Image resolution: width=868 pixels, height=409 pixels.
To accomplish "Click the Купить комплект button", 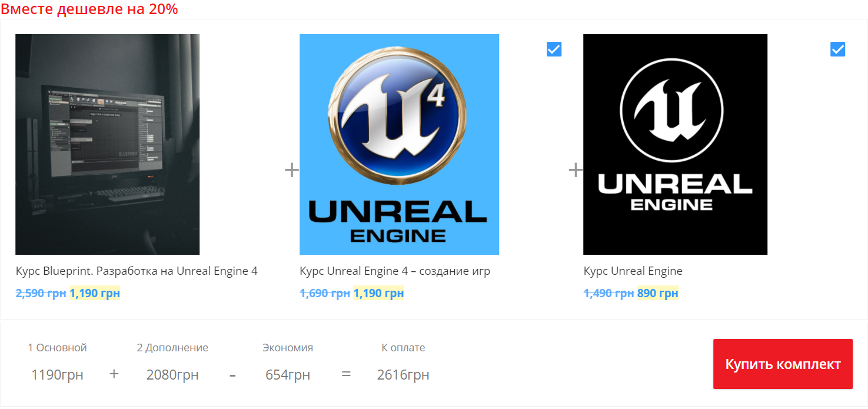I will pos(783,364).
